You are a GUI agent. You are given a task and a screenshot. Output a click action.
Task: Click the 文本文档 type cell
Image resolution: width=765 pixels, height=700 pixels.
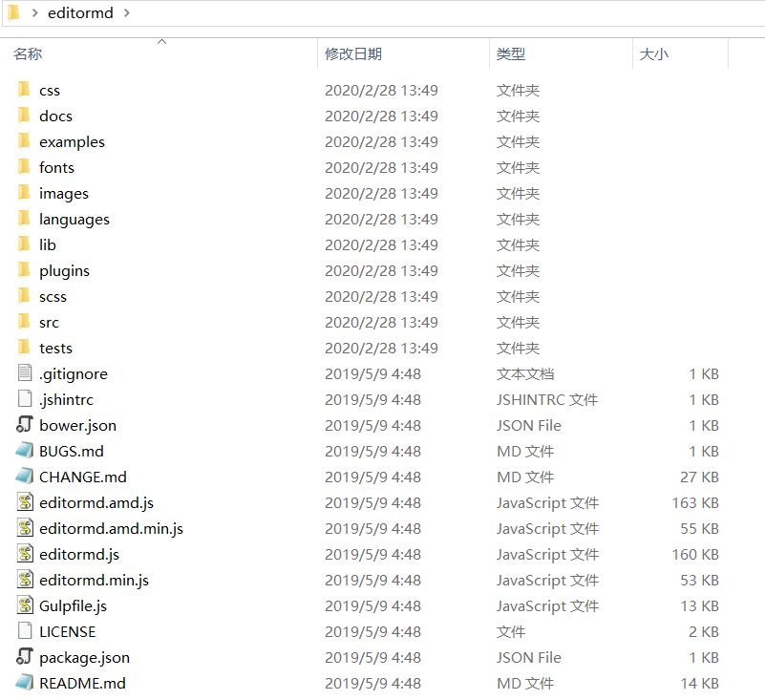(x=525, y=373)
